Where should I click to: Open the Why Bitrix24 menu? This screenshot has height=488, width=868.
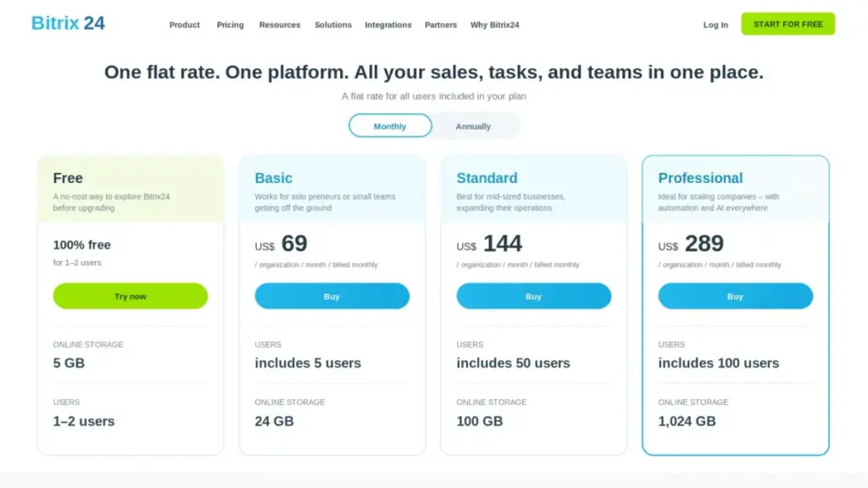[495, 25]
